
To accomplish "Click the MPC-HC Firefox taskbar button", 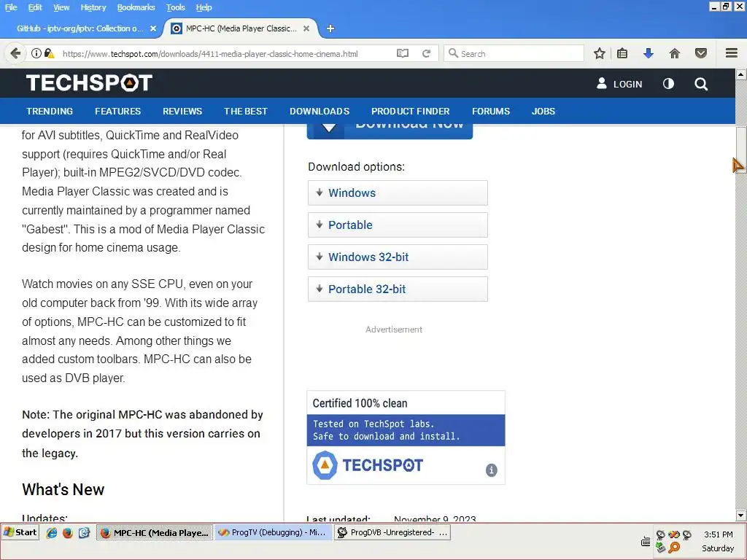I will 155,532.
